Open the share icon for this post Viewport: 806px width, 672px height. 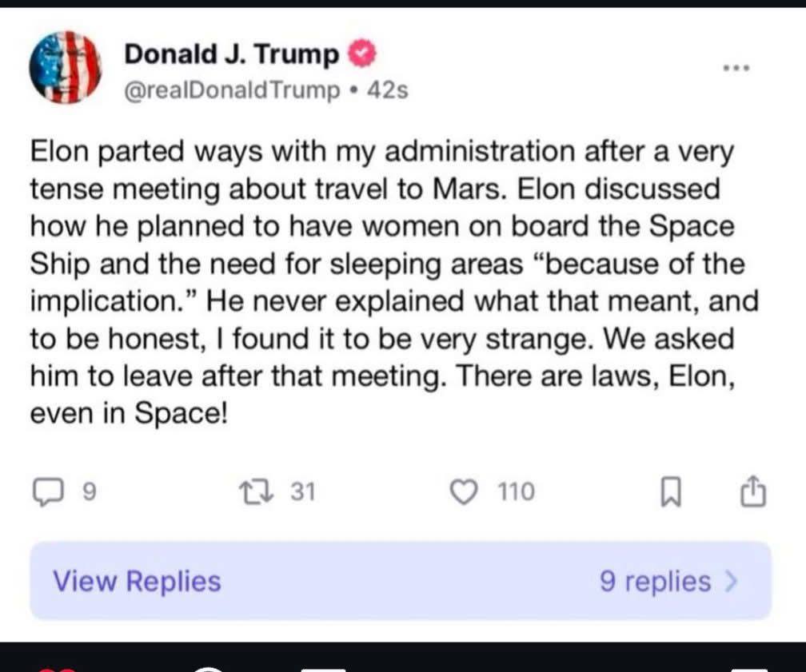pos(753,491)
